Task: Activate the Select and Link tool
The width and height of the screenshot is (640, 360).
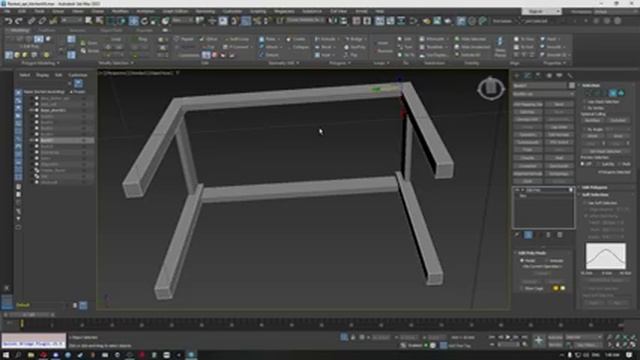Action: click(32, 21)
